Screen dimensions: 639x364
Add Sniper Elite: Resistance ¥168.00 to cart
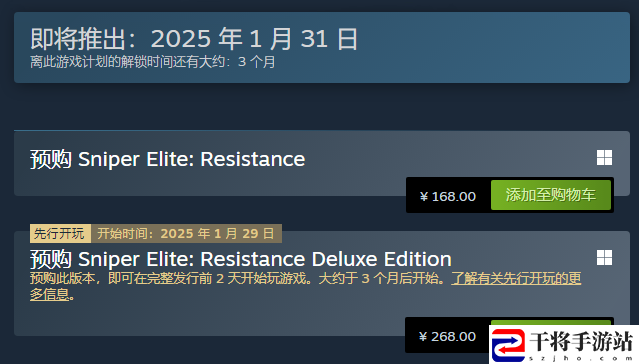tap(551, 195)
